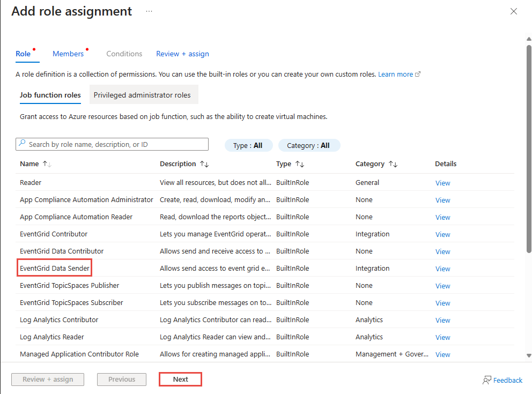Sort by Category column arrows

pyautogui.click(x=393, y=164)
